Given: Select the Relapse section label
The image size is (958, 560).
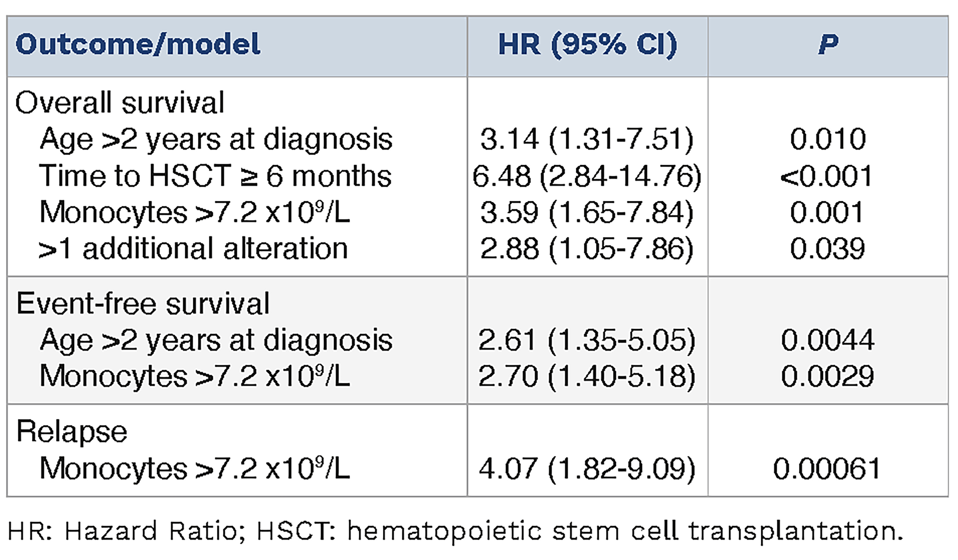Looking at the screenshot, I should [x=72, y=431].
